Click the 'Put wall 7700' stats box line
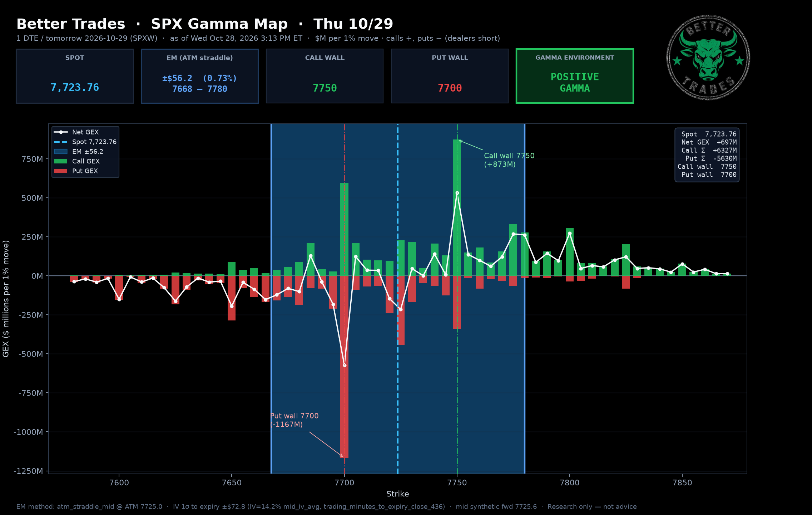812x515 pixels. pyautogui.click(x=709, y=175)
